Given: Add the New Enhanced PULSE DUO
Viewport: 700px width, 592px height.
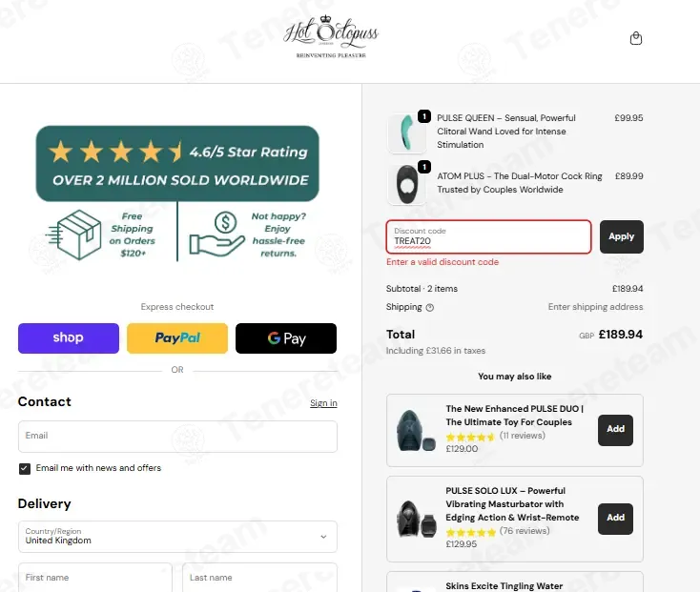Looking at the screenshot, I should [x=615, y=430].
